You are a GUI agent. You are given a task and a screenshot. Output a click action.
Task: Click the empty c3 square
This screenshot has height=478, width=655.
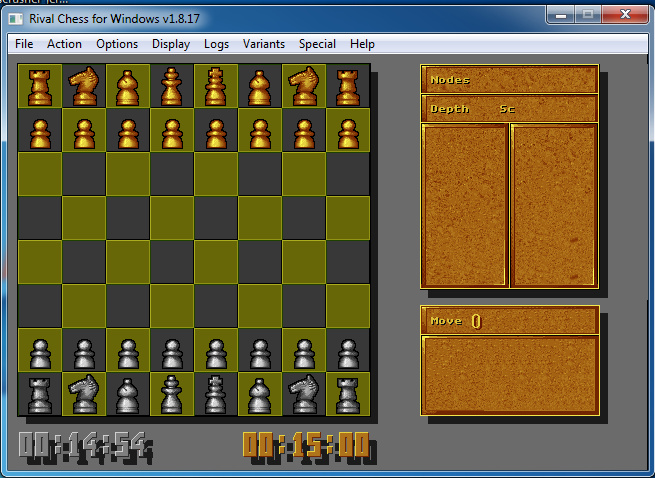[x=128, y=306]
